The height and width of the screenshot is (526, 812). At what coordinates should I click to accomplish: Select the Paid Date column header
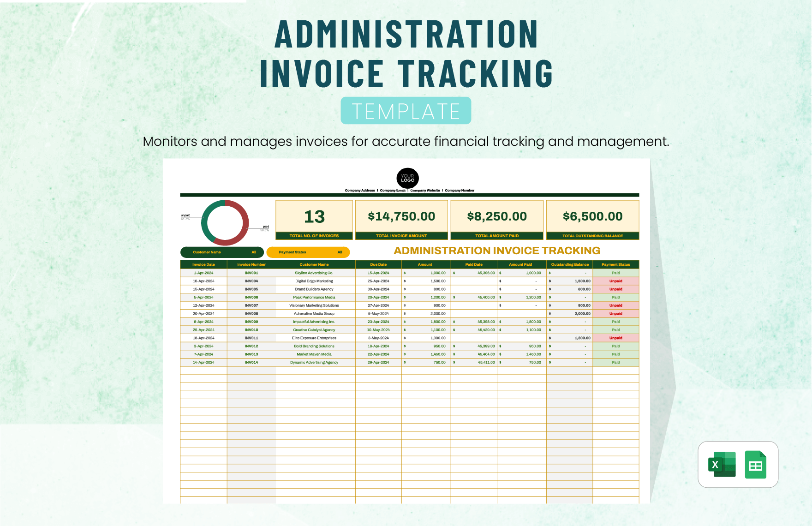[474, 264]
